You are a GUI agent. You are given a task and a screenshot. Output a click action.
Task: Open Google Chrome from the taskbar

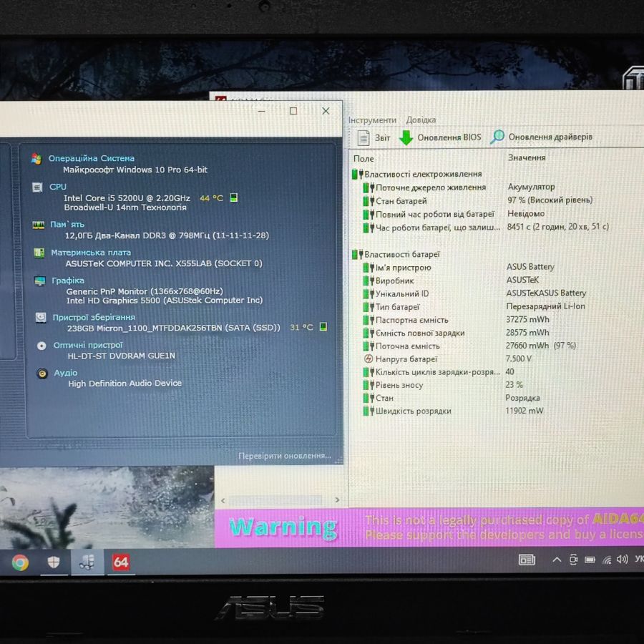pos(20,562)
